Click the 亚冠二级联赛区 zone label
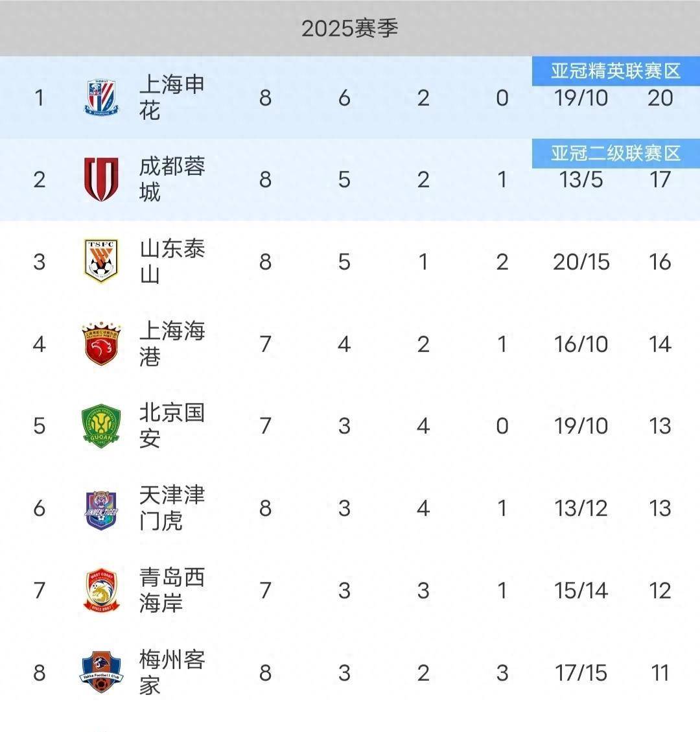Viewport: 700px width, 732px height. (x=615, y=154)
